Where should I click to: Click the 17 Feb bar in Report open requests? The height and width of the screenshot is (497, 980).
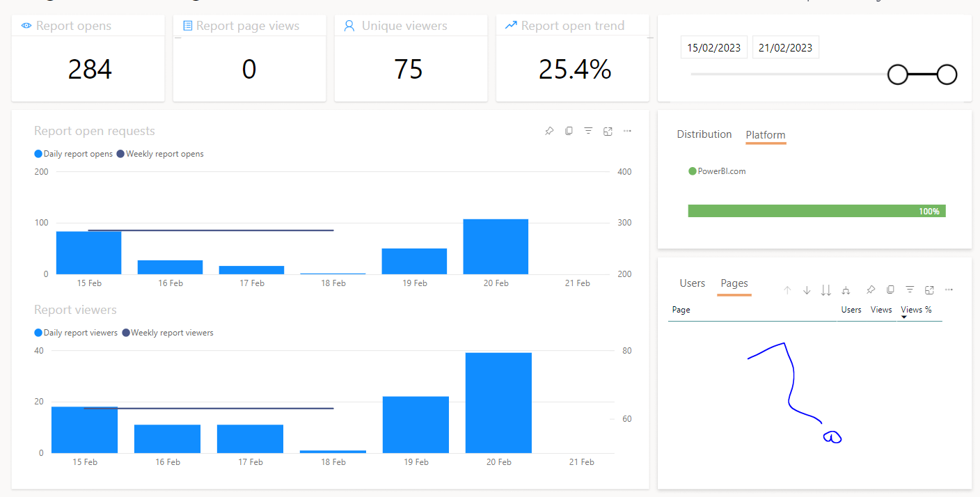click(251, 270)
